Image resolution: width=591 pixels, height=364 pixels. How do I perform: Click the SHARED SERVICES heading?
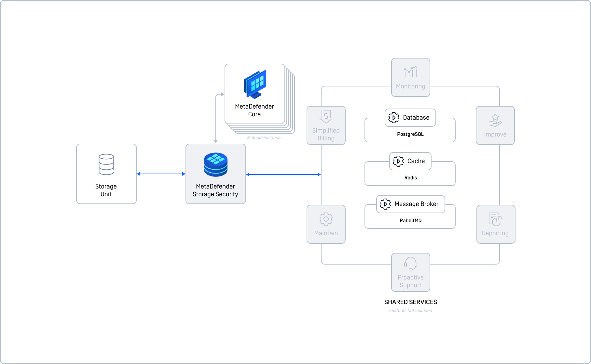pos(411,302)
